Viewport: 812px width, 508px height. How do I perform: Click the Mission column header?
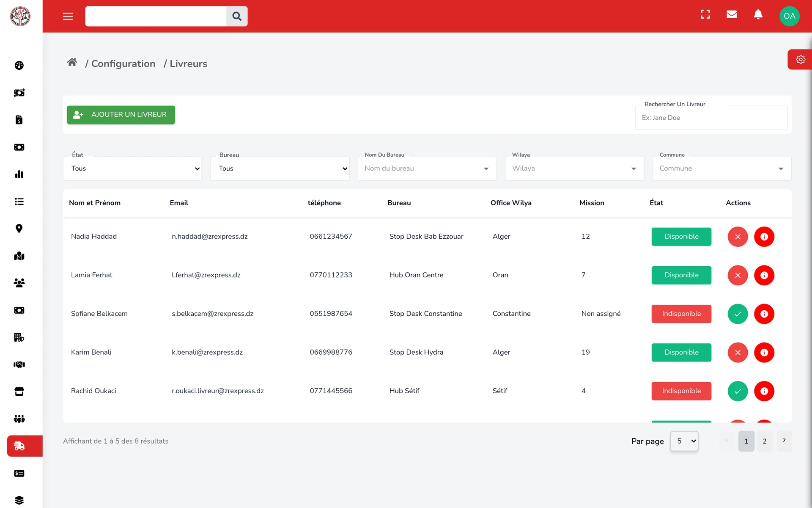pos(592,203)
